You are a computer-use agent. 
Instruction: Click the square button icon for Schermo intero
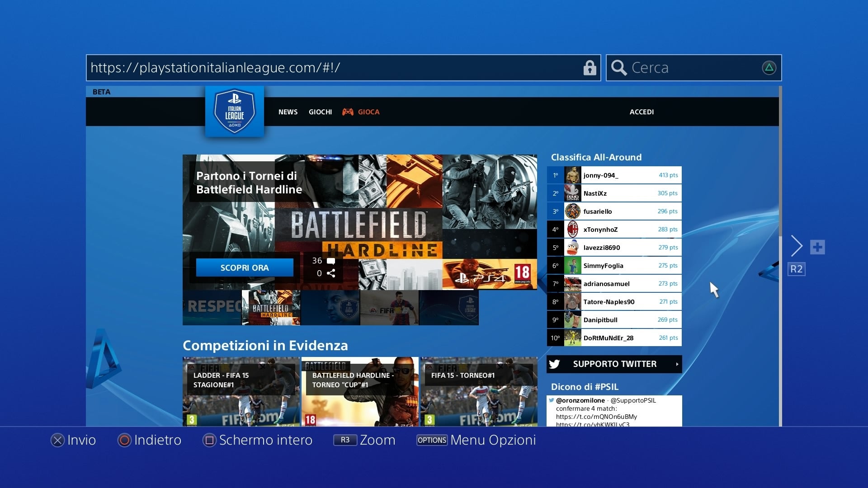(209, 440)
